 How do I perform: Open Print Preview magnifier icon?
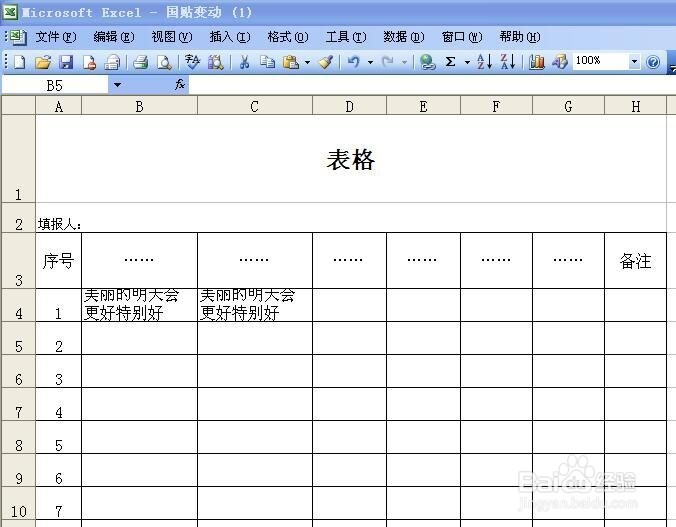click(x=164, y=62)
